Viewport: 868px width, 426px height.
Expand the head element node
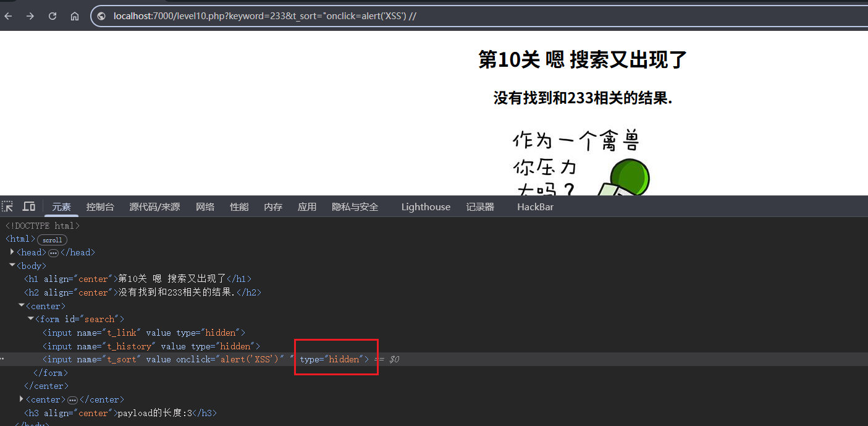coord(12,252)
